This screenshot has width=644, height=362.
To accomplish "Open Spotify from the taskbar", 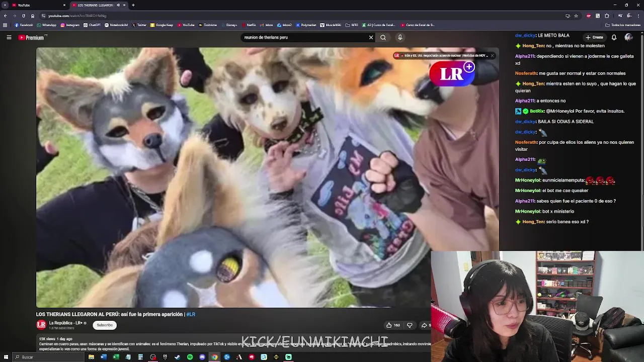I will click(x=190, y=357).
